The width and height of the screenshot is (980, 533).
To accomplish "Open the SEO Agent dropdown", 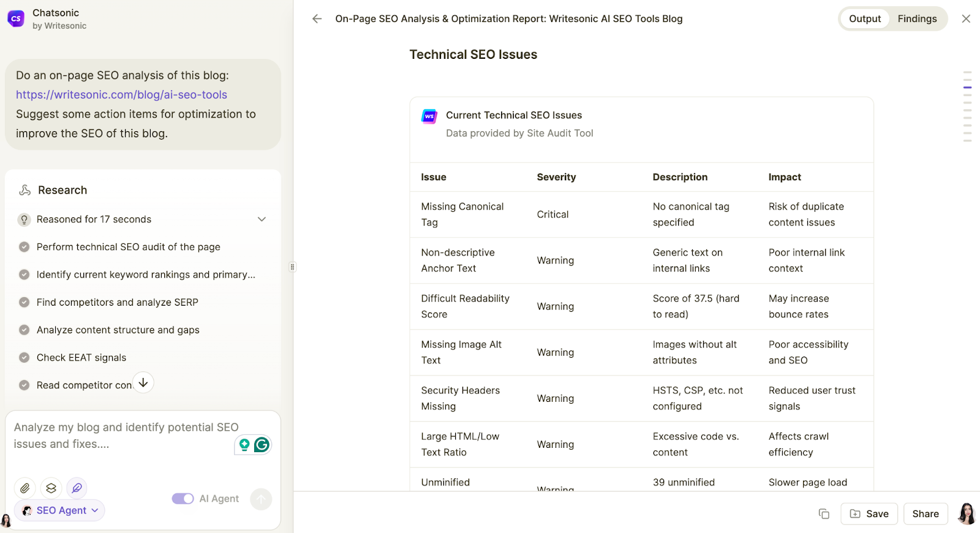I will [x=59, y=510].
